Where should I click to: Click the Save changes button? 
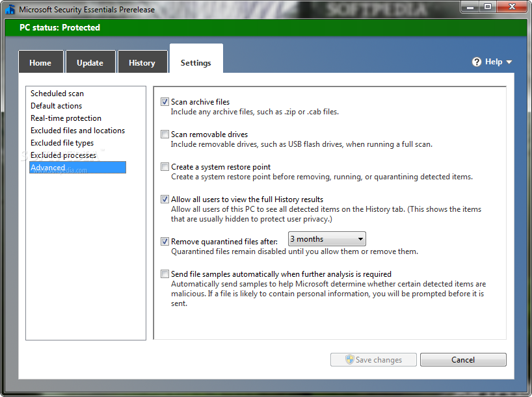tap(373, 360)
